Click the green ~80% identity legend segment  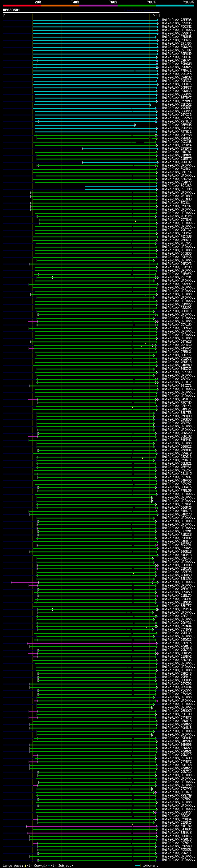[x=136, y=6]
